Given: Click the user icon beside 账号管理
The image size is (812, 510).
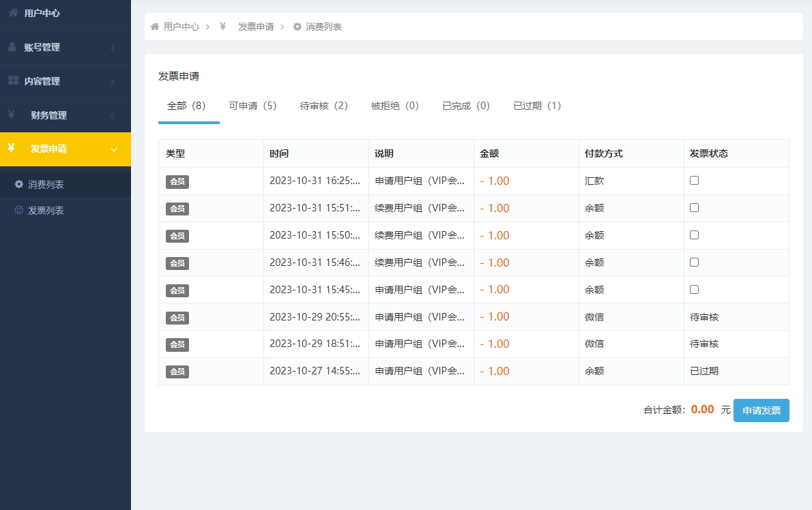Looking at the screenshot, I should point(12,47).
